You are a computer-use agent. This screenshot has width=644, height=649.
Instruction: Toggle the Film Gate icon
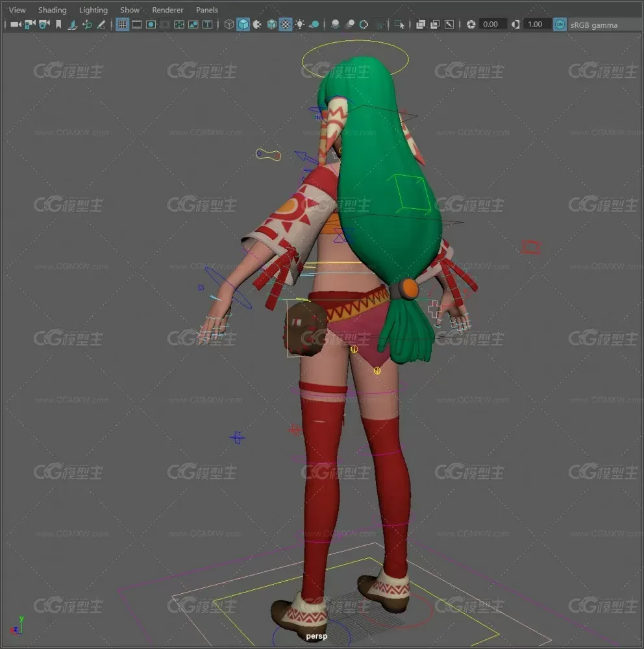click(x=137, y=25)
